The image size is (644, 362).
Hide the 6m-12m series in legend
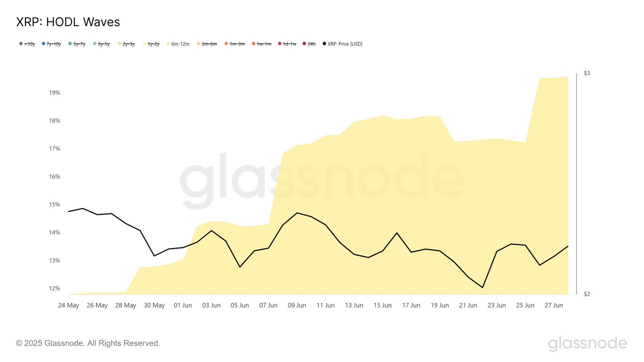(178, 44)
